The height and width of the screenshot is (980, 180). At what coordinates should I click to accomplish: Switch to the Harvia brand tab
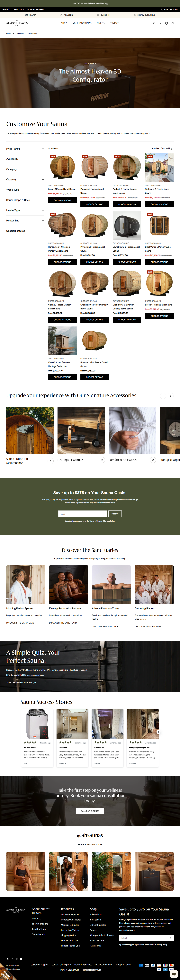6,10
